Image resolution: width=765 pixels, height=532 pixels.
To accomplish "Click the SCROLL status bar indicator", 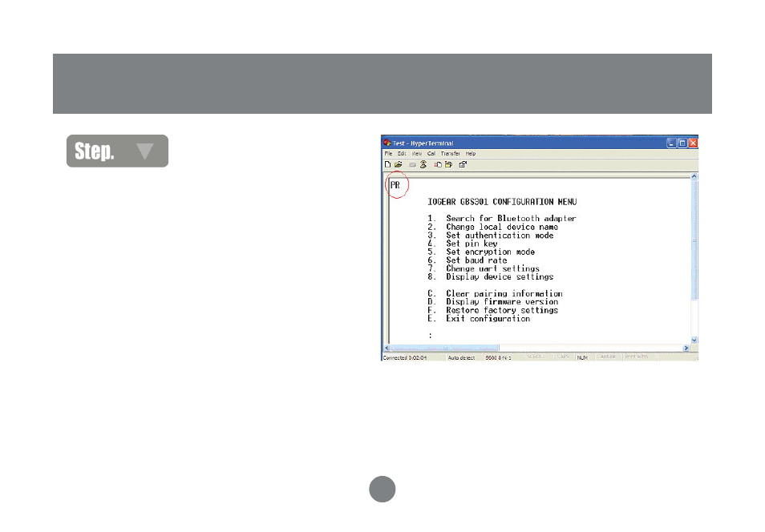I will 536,357.
